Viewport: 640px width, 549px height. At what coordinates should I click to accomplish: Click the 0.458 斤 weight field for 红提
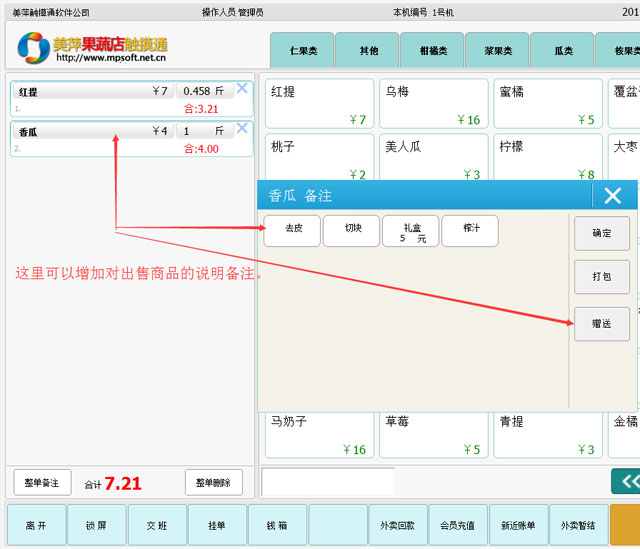pos(204,91)
